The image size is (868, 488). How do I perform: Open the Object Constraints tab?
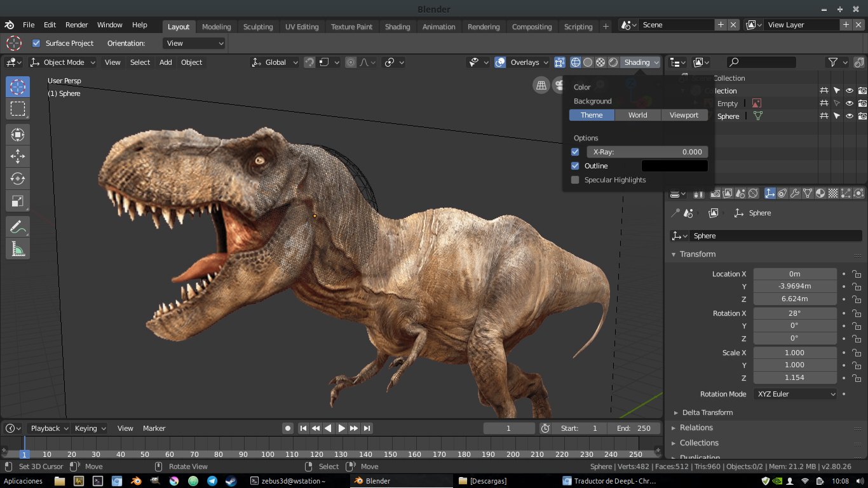click(782, 193)
